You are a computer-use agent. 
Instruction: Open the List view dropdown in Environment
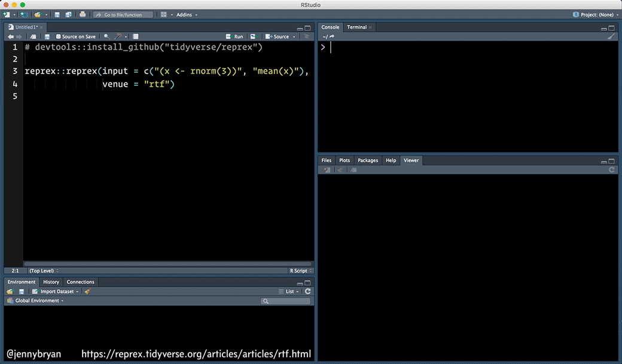[289, 292]
